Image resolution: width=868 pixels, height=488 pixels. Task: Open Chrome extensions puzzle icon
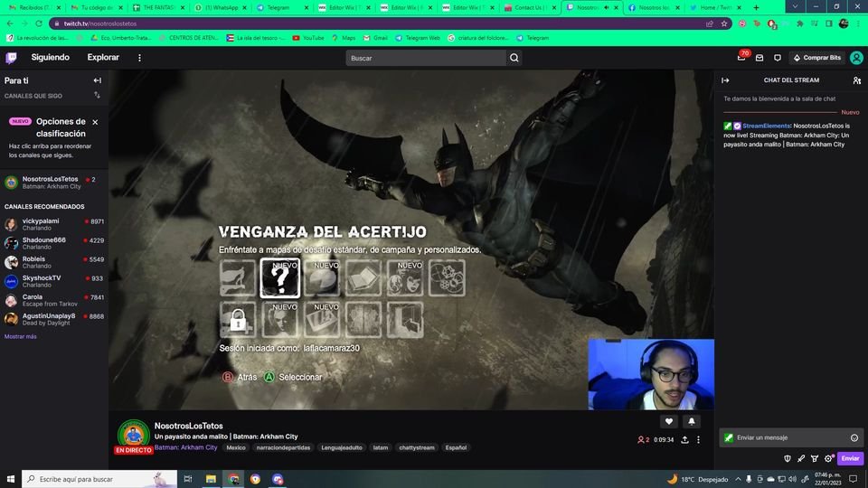(x=800, y=23)
